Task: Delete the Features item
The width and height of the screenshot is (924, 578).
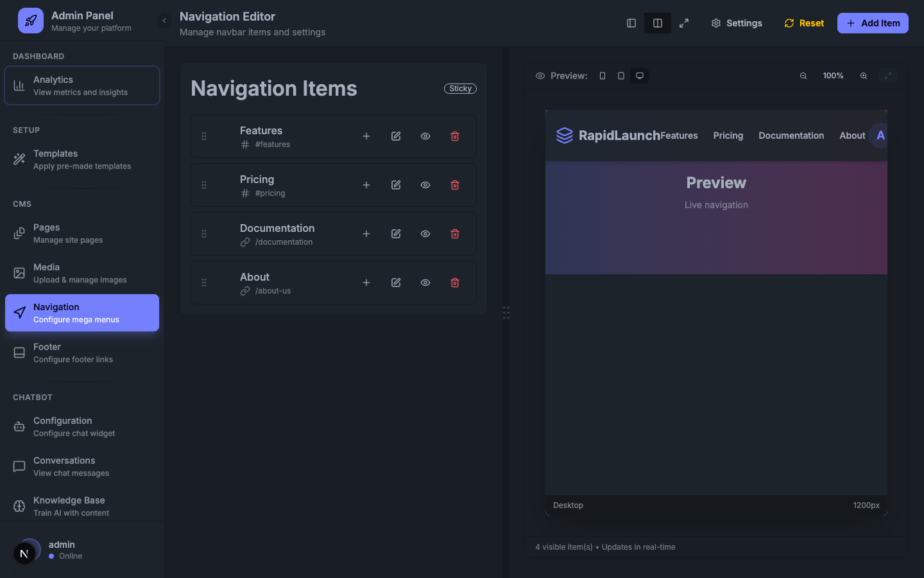Action: [455, 136]
